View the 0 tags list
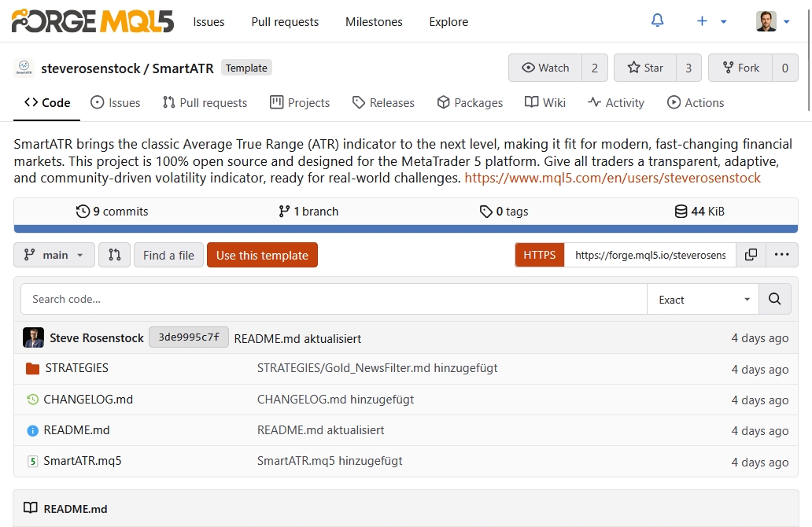Screen dimensions: 812x527 click(504, 212)
